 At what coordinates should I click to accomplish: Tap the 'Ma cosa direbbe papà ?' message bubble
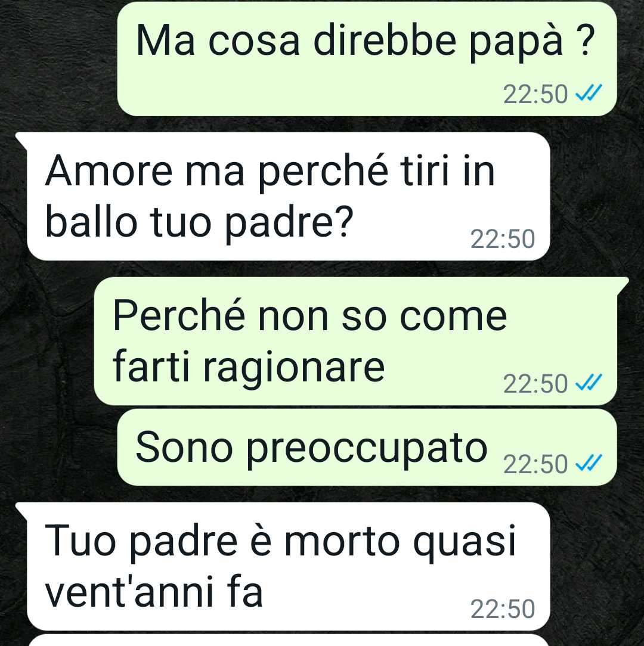point(367,59)
